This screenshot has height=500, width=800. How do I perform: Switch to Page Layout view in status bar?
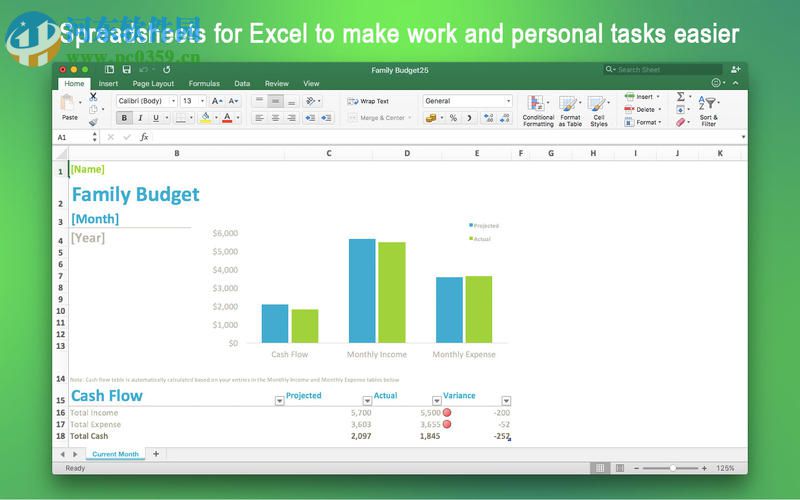tap(619, 468)
